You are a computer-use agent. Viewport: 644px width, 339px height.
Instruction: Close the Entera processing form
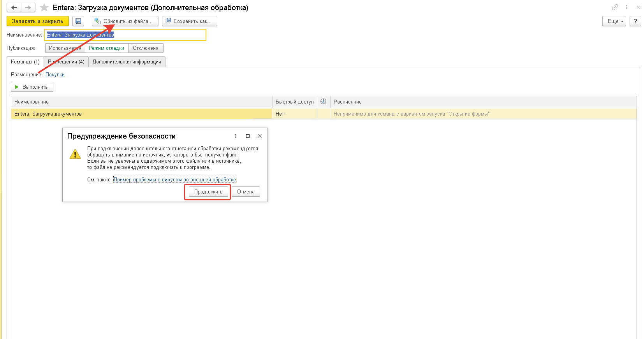[x=638, y=7]
